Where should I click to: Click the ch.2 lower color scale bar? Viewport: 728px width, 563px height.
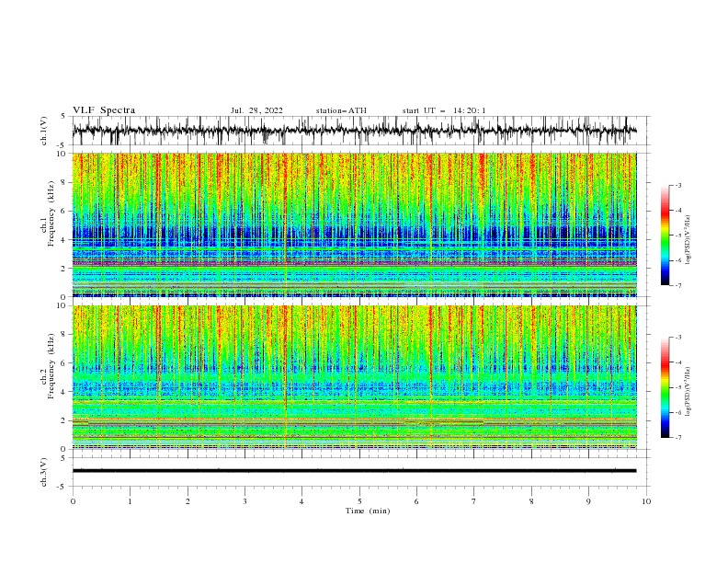click(x=665, y=387)
